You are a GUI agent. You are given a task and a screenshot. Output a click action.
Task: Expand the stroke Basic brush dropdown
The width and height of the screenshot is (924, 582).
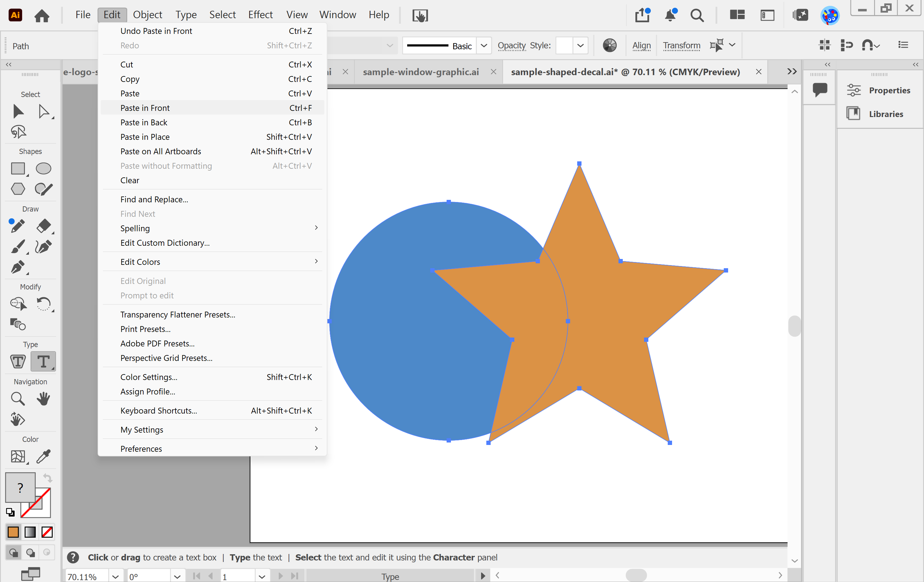click(484, 46)
